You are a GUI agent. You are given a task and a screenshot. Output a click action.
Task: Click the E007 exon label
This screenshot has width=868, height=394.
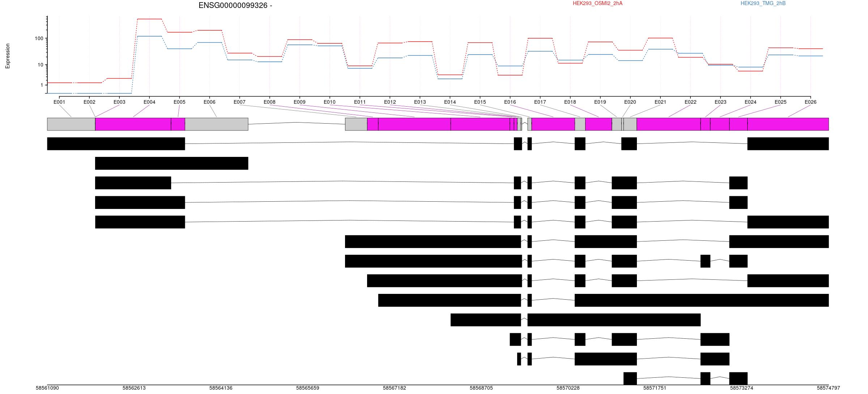(x=239, y=102)
